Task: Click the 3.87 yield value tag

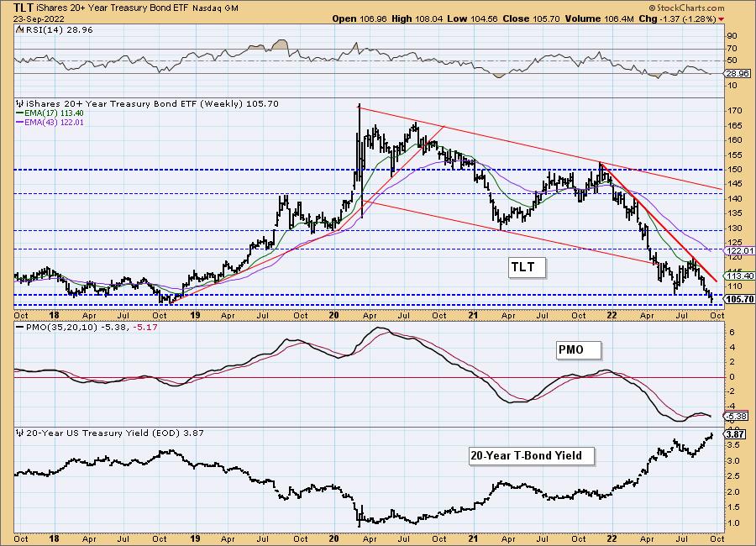Action: pos(735,434)
